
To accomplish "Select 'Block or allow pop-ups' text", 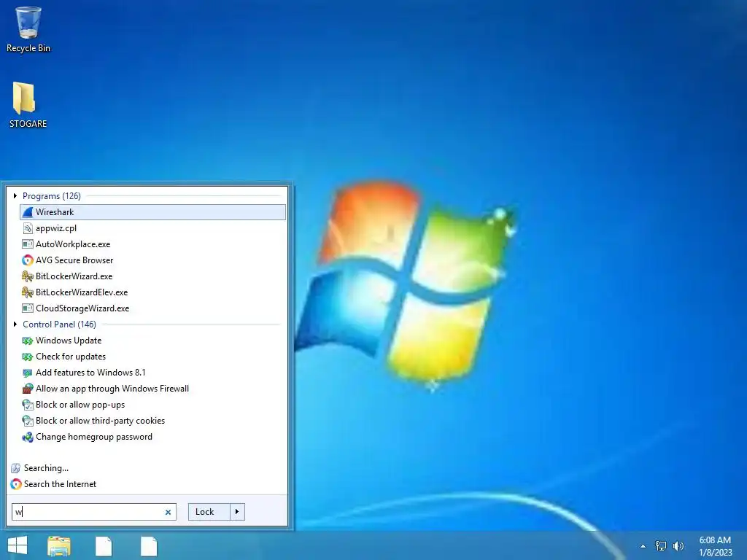I will coord(80,405).
